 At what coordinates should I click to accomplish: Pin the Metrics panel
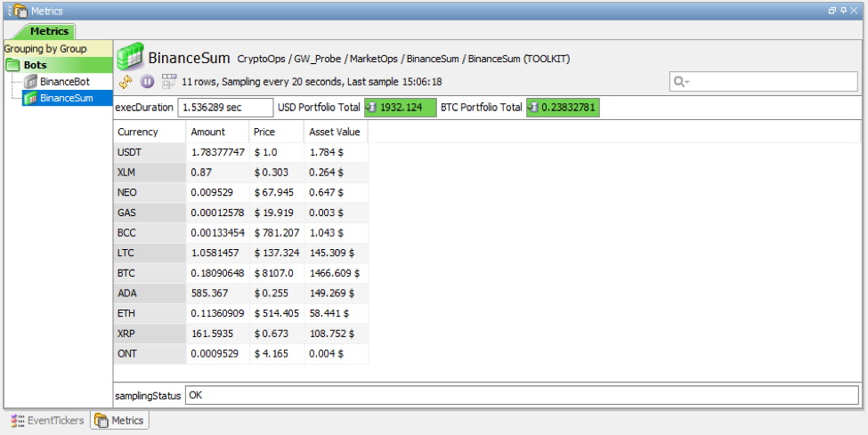click(x=843, y=10)
